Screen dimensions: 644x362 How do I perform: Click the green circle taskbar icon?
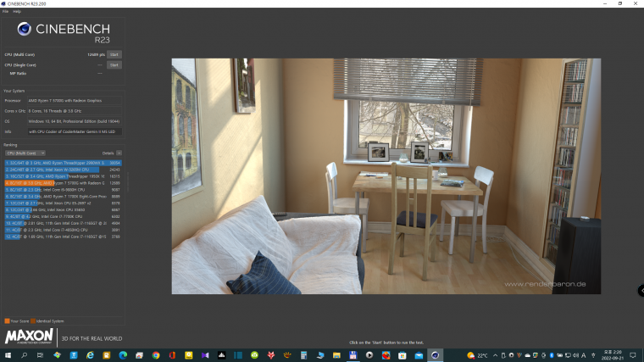[254, 355]
